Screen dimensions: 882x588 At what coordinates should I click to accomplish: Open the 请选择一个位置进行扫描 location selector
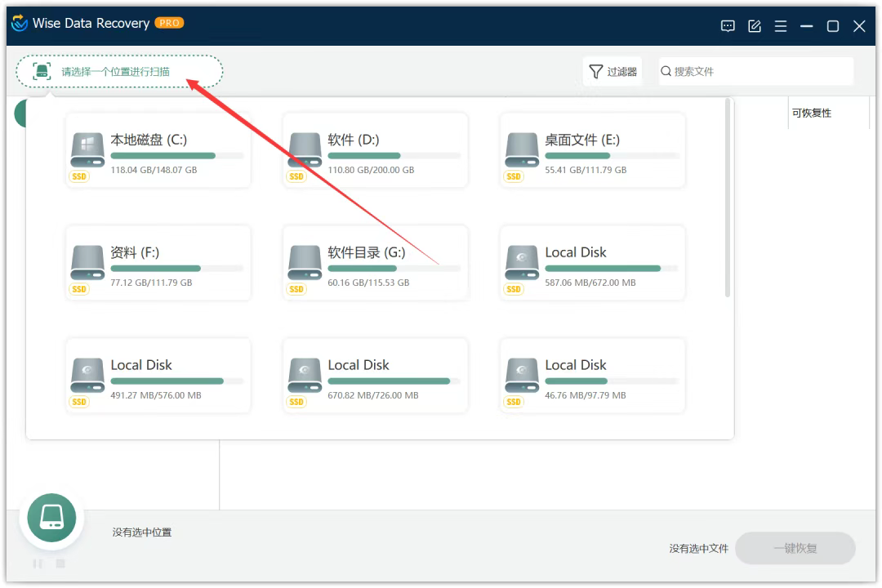[118, 71]
